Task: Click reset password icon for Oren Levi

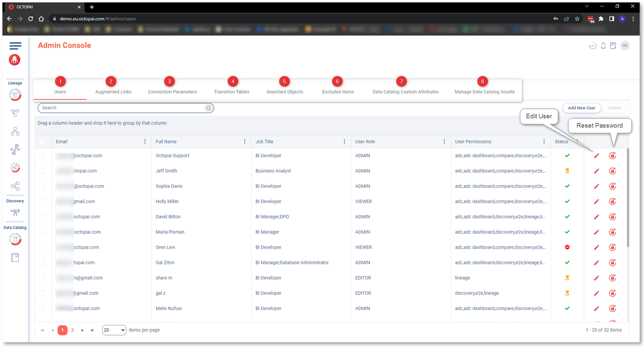Action: click(x=612, y=248)
